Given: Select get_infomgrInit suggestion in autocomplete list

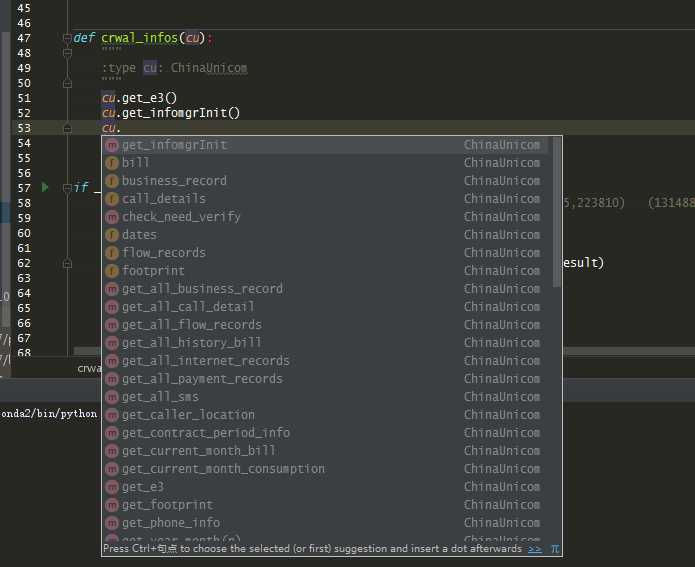Looking at the screenshot, I should tap(325, 145).
